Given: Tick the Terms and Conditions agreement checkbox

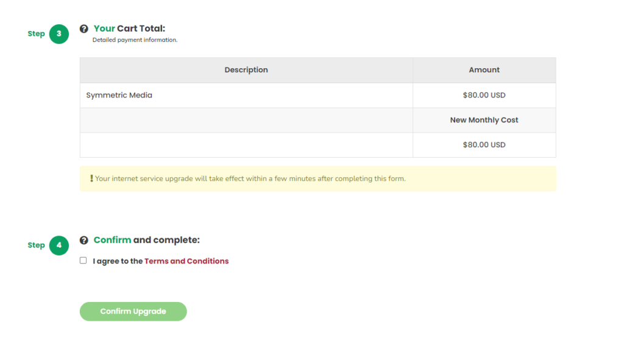Looking at the screenshot, I should (x=83, y=261).
